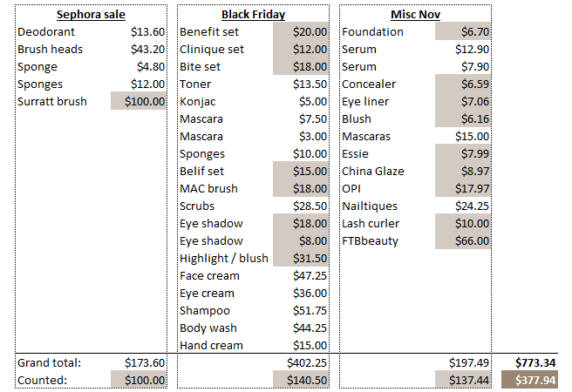Click the Shampoo label cell

(205, 311)
